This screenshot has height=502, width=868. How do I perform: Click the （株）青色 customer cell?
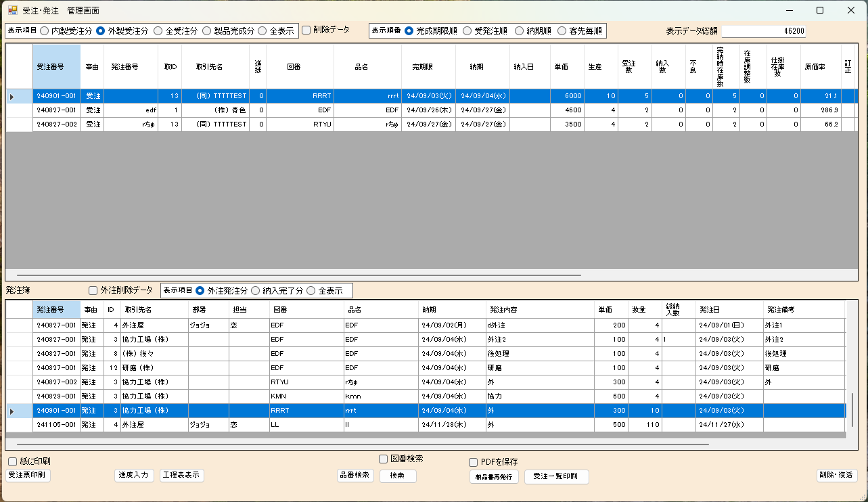tap(215, 110)
